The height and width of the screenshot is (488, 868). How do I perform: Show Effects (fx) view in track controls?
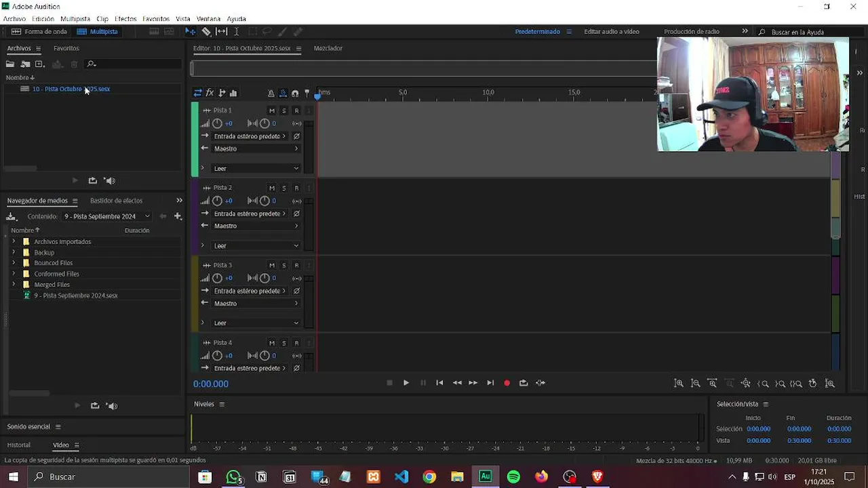pyautogui.click(x=210, y=93)
